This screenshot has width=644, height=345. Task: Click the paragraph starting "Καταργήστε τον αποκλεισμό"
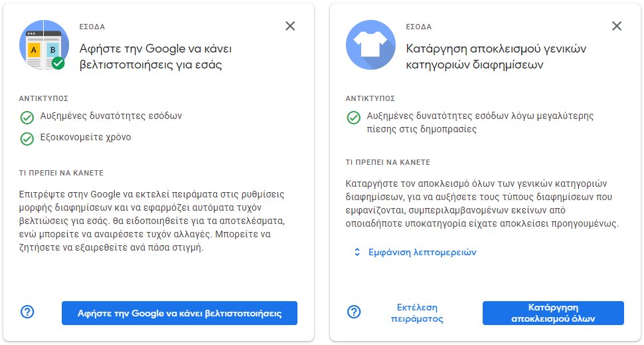coord(482,203)
